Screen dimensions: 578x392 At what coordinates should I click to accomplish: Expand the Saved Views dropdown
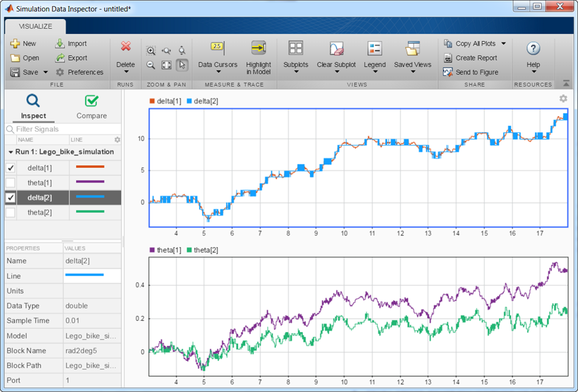click(x=413, y=72)
